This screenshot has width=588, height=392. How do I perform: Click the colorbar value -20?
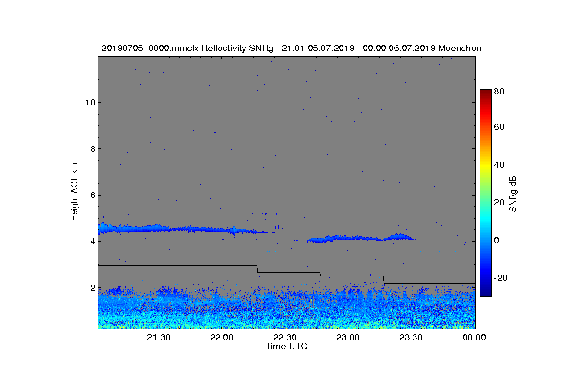pyautogui.click(x=501, y=278)
